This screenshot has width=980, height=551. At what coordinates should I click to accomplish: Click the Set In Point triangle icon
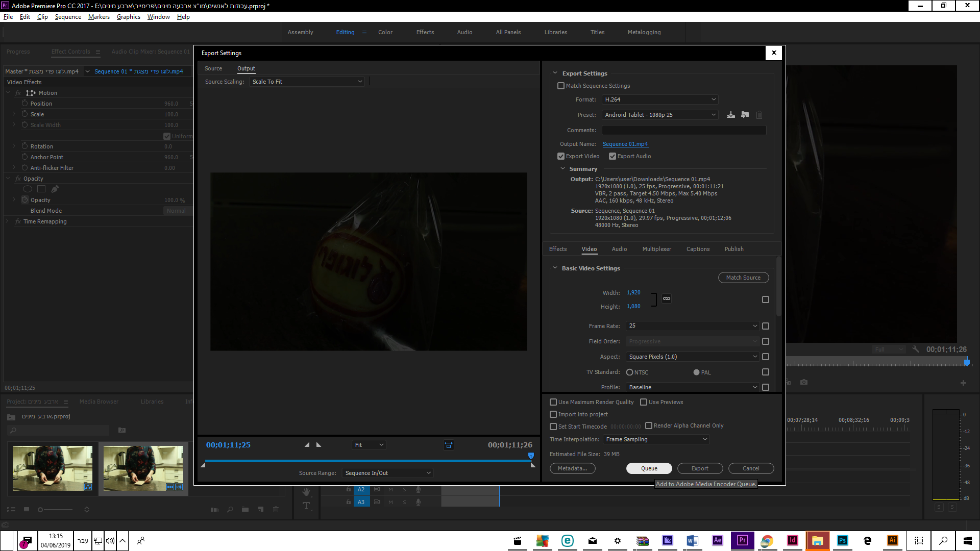click(x=307, y=445)
